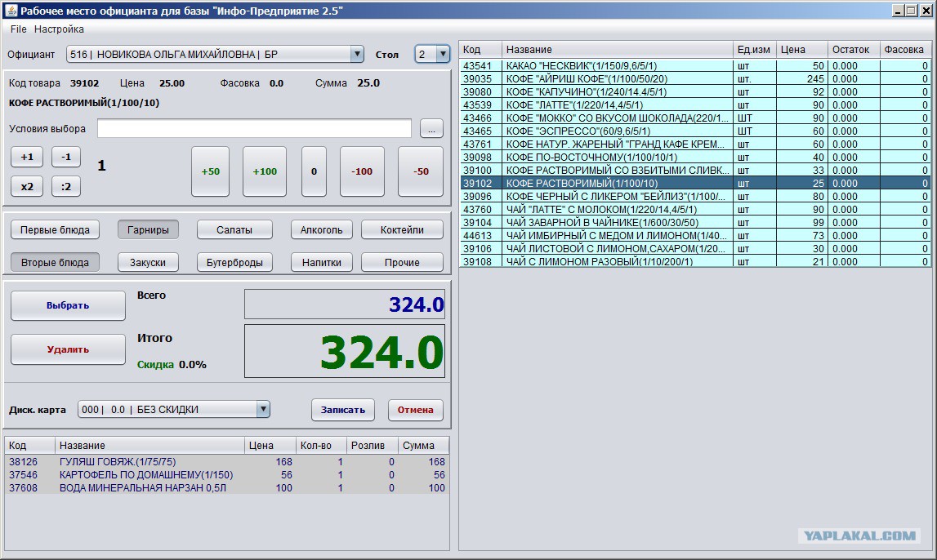The image size is (937, 560).
Task: Click the Выбрать button
Action: pos(68,305)
